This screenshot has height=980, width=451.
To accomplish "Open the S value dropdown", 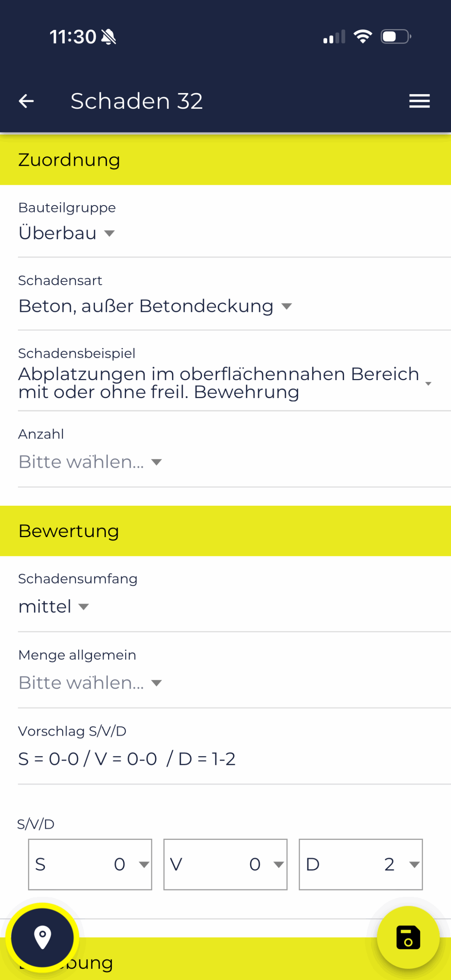I will (90, 864).
